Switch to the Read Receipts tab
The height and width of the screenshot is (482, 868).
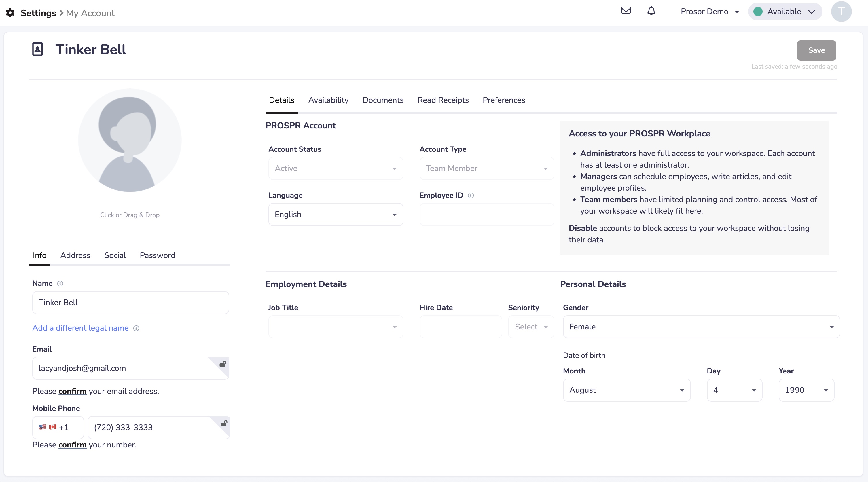click(443, 100)
